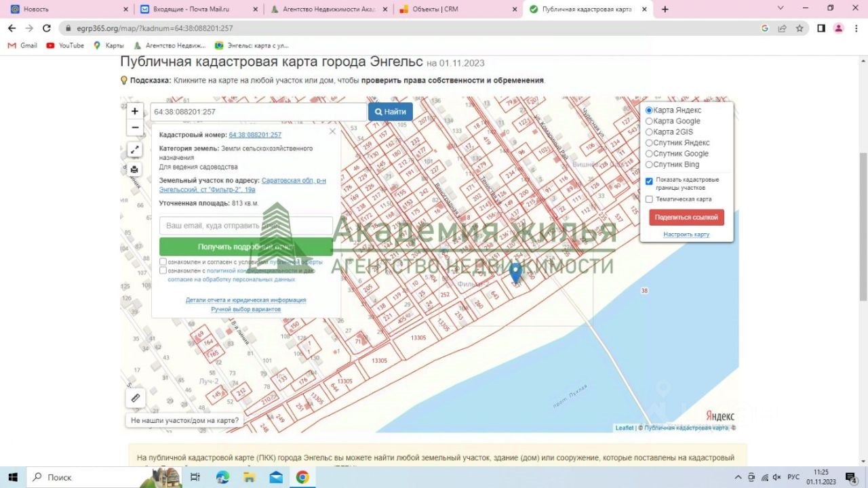Screen dimensions: 868x488
Task: Select Карта 2GIS map layer
Action: click(x=649, y=131)
